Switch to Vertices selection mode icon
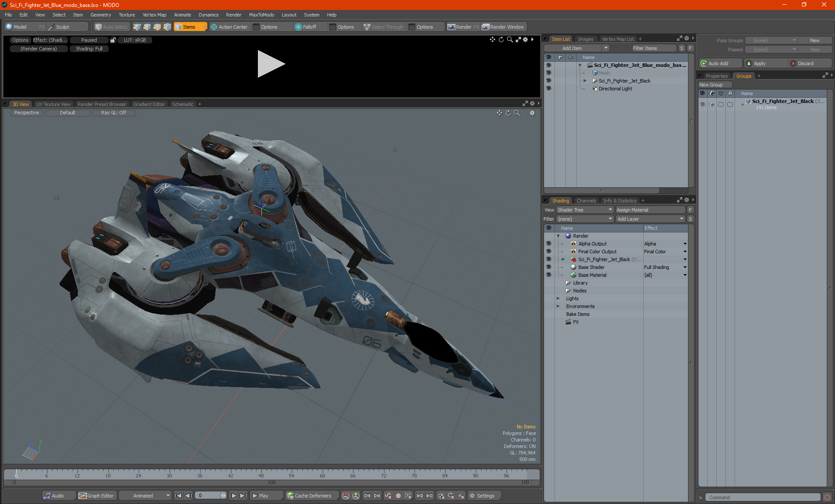 [x=137, y=27]
